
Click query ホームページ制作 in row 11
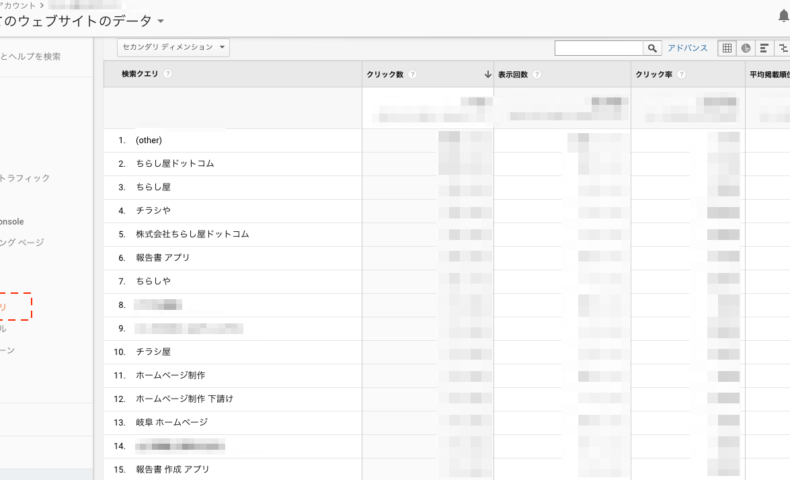tap(170, 375)
